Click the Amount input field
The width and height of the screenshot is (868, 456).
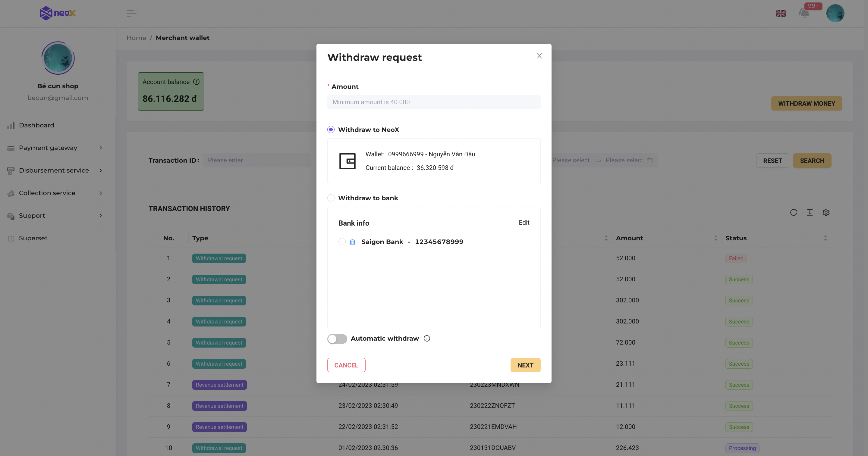(x=434, y=102)
